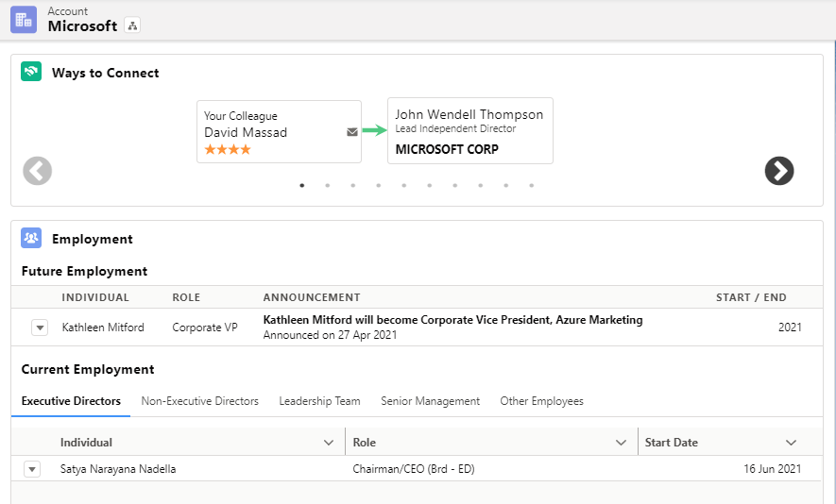Go to next connection with right arrow
Screen dimensions: 836x504
point(779,171)
